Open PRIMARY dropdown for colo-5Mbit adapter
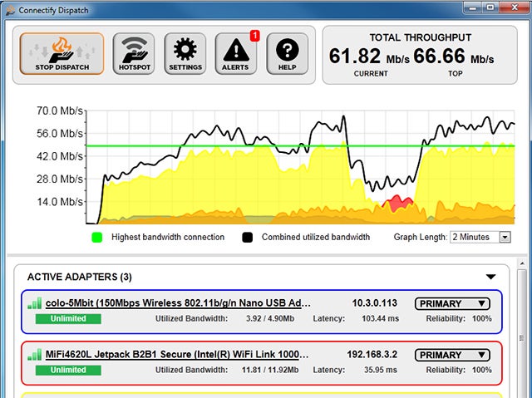Image resolution: width=532 pixels, height=398 pixels. coord(452,304)
